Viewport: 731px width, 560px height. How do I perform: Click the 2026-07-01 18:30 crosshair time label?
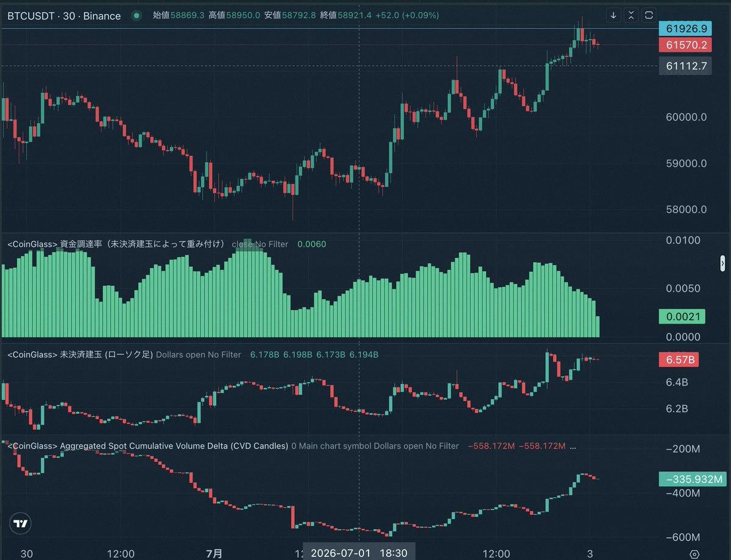click(x=359, y=553)
